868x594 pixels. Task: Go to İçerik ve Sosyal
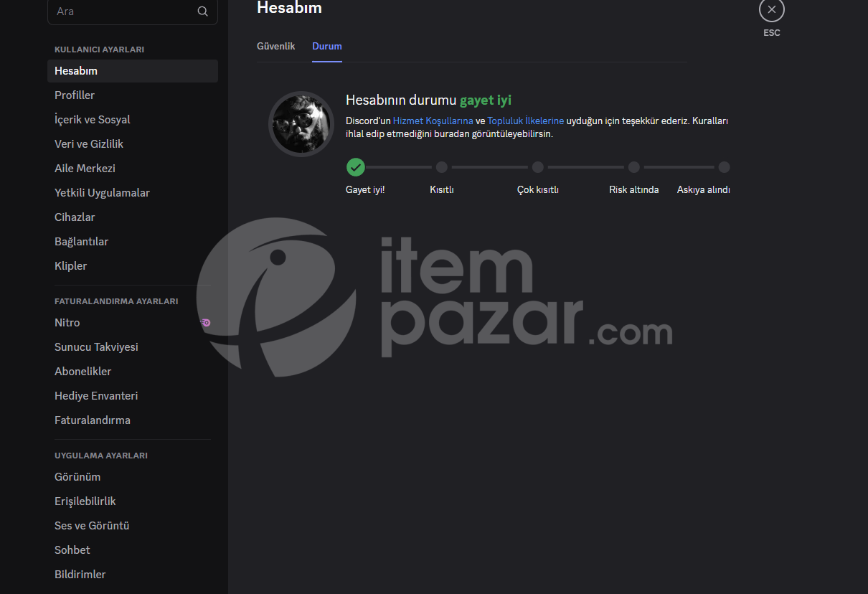coord(133,120)
